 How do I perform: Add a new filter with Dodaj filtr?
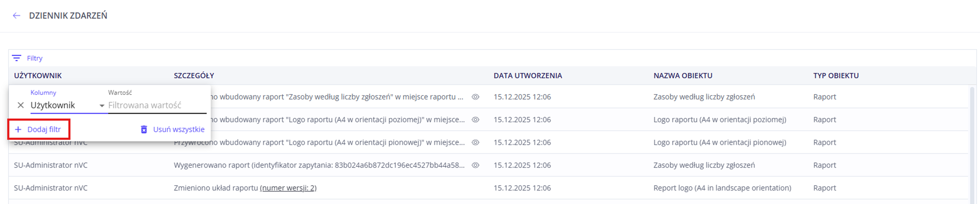pos(38,129)
